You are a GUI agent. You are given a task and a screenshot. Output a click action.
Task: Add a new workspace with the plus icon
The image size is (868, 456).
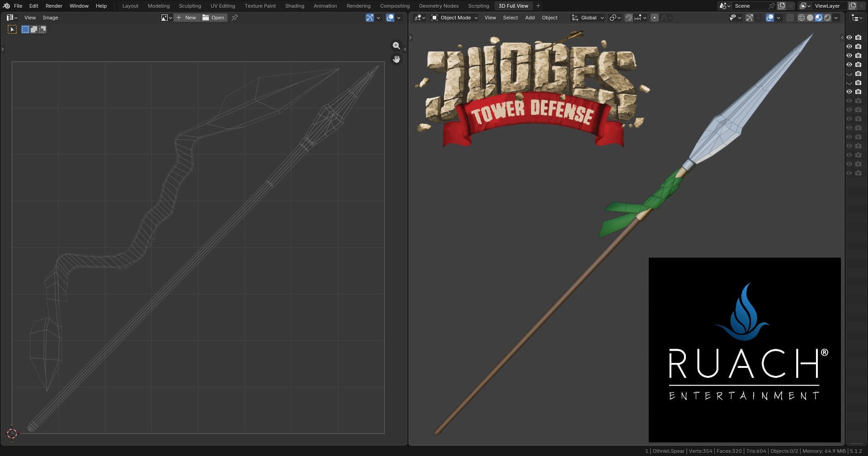tap(538, 6)
